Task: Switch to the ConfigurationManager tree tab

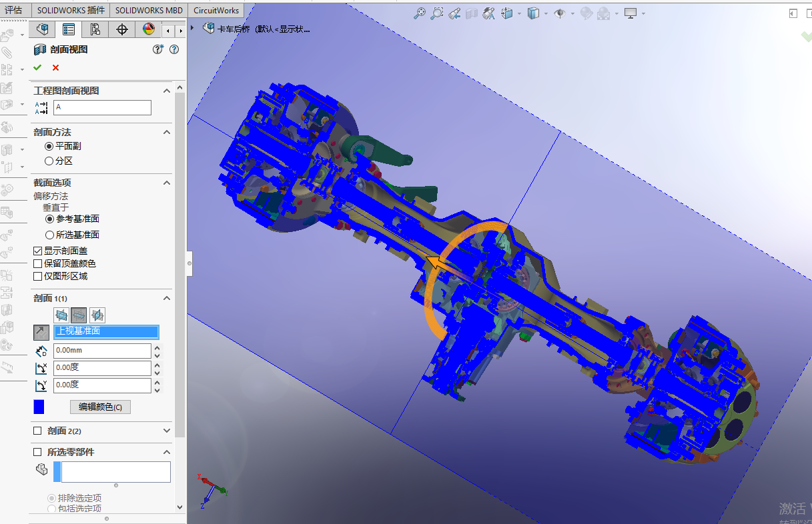Action: [95, 29]
